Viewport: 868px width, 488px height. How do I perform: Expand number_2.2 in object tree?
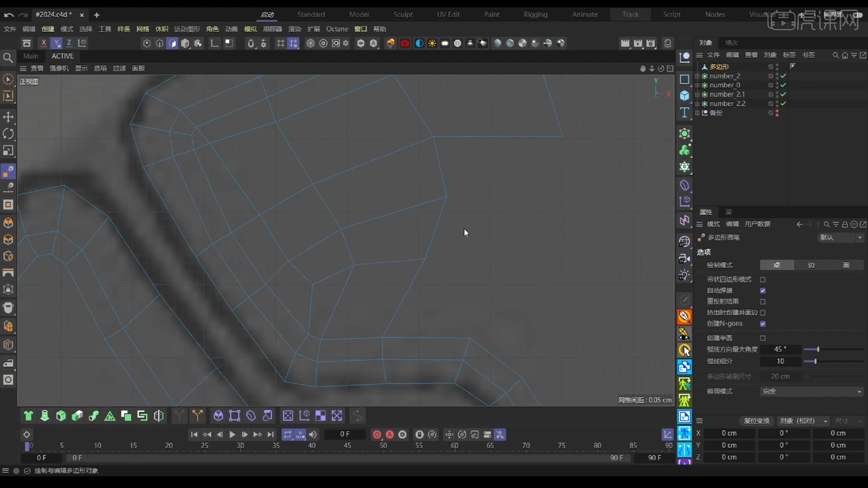(x=698, y=104)
